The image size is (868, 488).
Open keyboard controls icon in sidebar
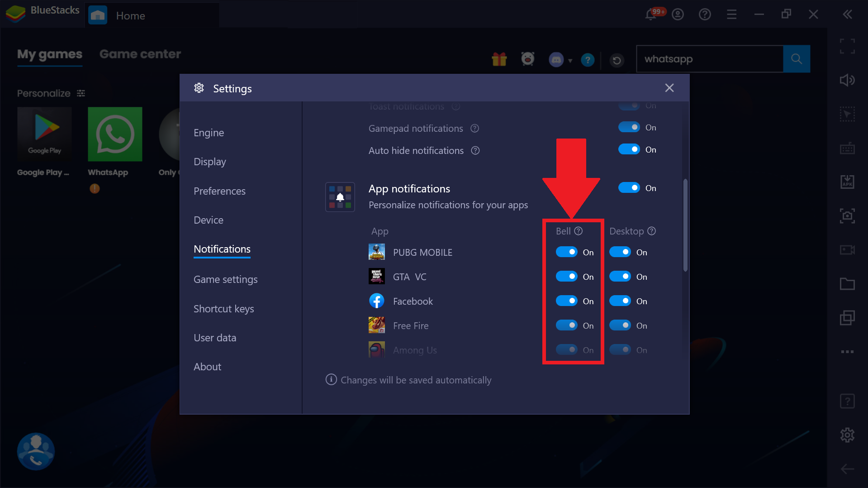point(847,148)
